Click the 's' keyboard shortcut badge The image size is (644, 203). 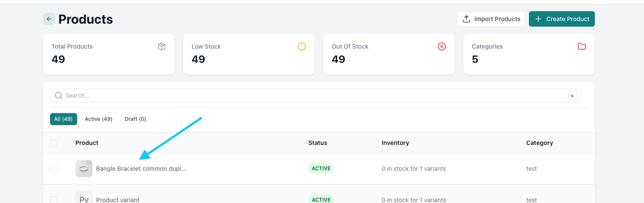pyautogui.click(x=572, y=95)
